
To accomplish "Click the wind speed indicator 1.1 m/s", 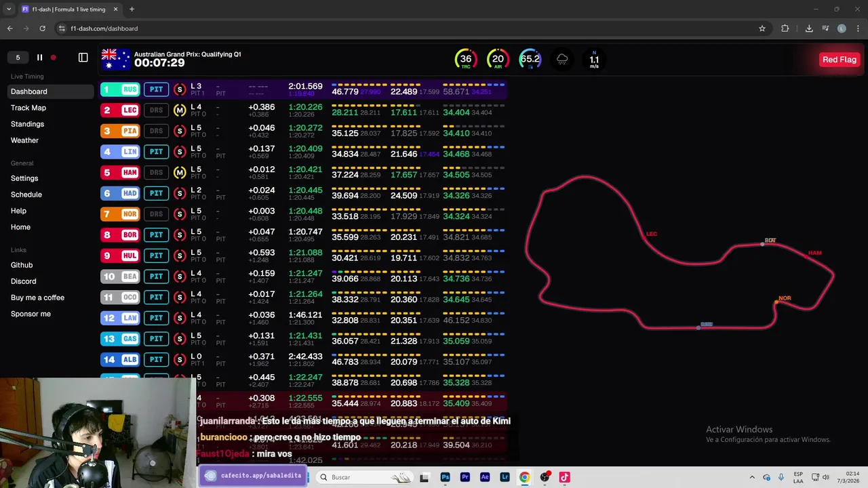I will click(594, 59).
